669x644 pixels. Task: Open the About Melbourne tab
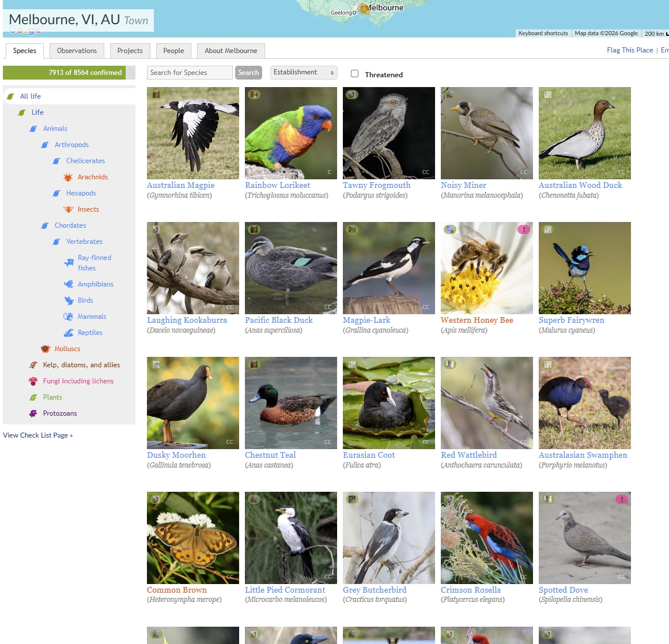click(231, 51)
